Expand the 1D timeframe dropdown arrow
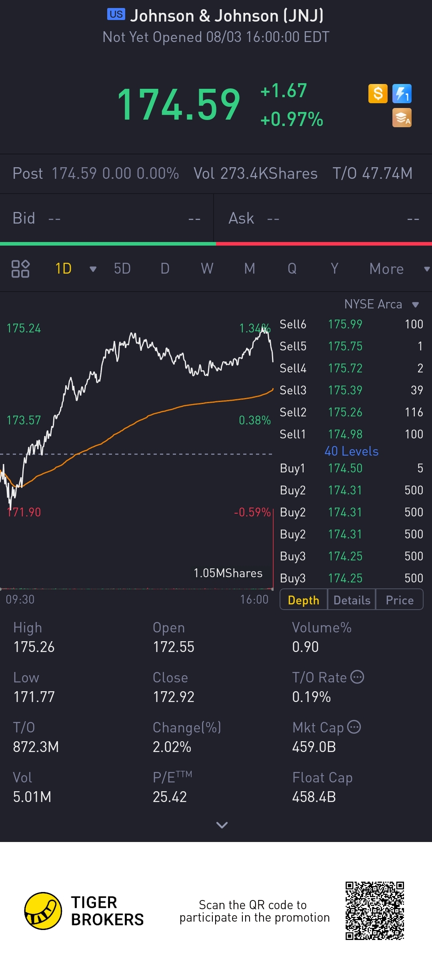Viewport: 432px width, 980px height. click(x=93, y=269)
